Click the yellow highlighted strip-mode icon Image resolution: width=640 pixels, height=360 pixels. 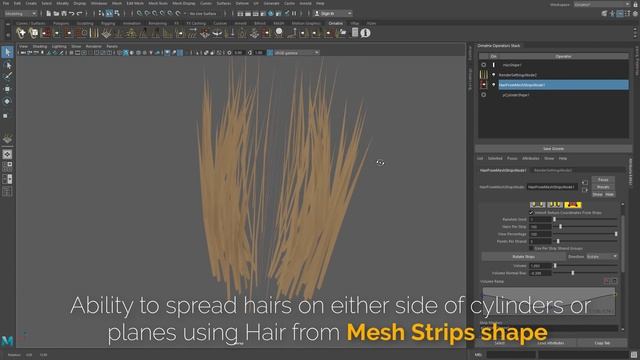click(x=573, y=204)
